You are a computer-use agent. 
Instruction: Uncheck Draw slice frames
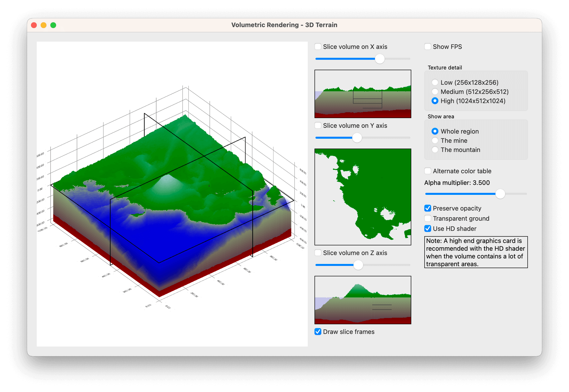coord(318,332)
